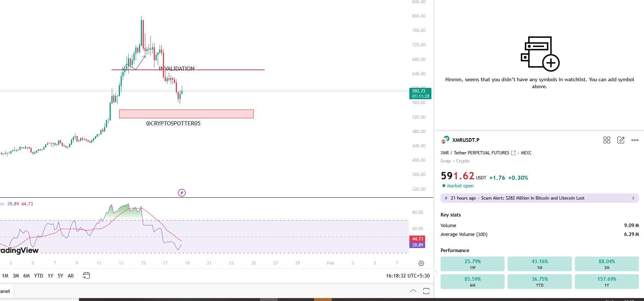Click the 800.00 level on price scale
644x301 pixels.
click(419, 16)
